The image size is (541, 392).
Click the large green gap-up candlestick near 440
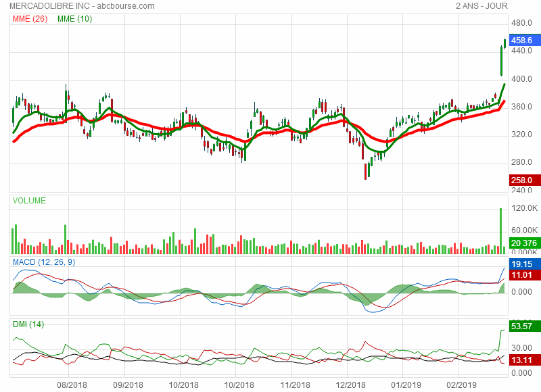(x=501, y=61)
